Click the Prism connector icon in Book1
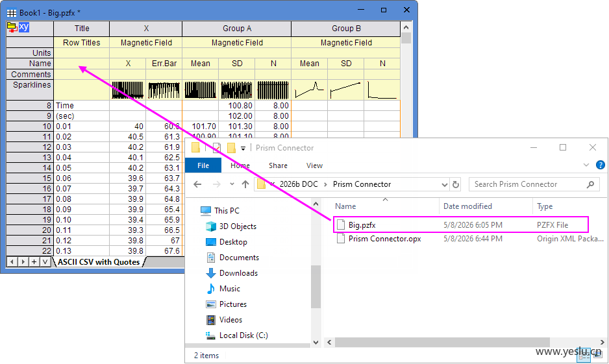 12,27
